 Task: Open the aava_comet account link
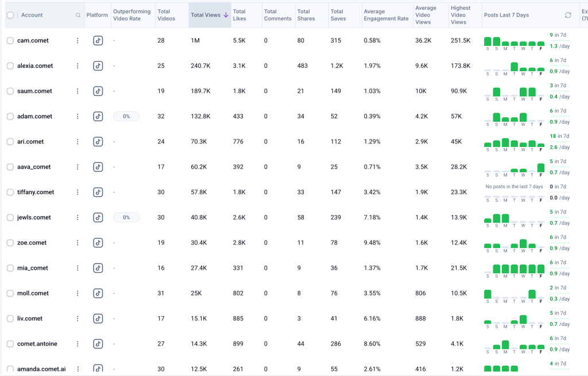(x=34, y=167)
